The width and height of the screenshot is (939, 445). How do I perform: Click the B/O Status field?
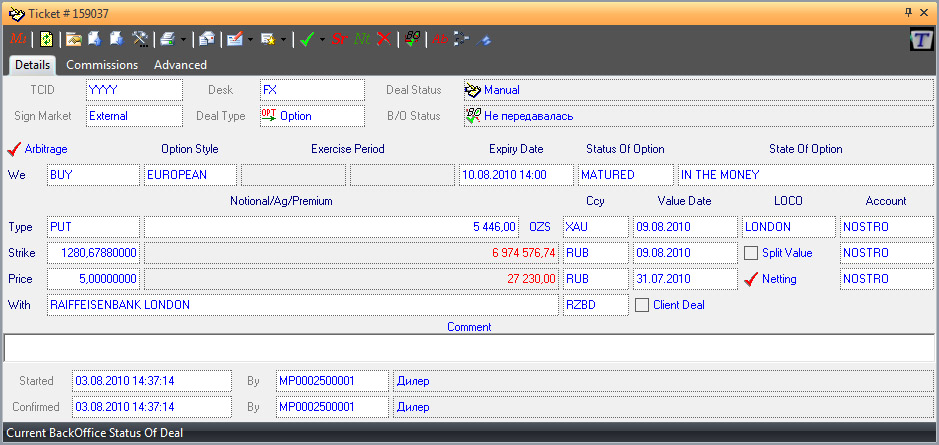coord(699,116)
